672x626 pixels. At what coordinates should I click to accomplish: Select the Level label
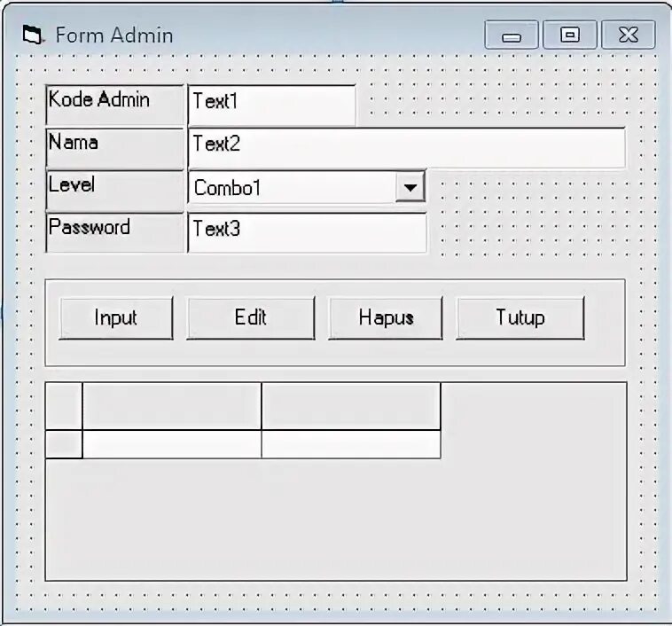114,191
